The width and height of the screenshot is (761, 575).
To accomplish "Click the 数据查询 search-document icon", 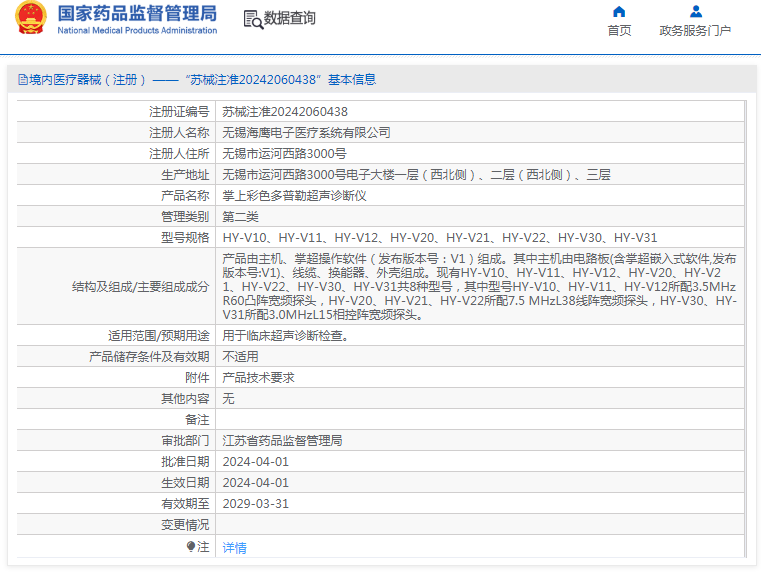I will tap(253, 19).
